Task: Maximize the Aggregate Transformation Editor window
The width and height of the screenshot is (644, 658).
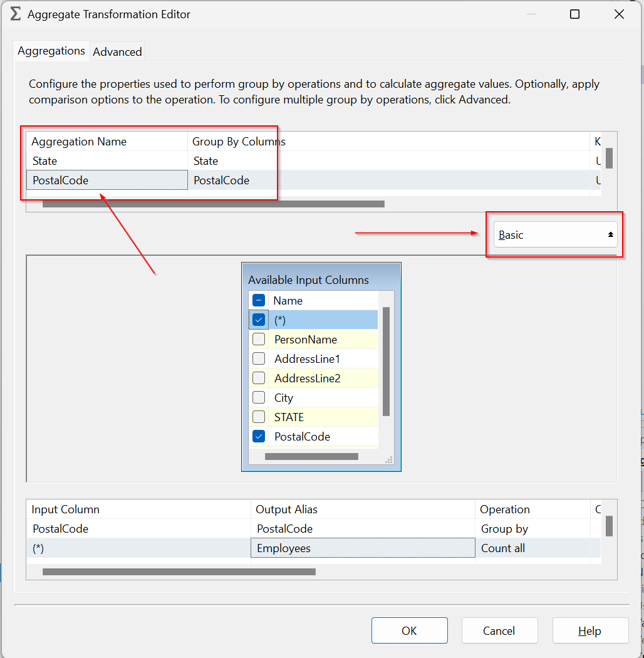Action: (x=574, y=14)
